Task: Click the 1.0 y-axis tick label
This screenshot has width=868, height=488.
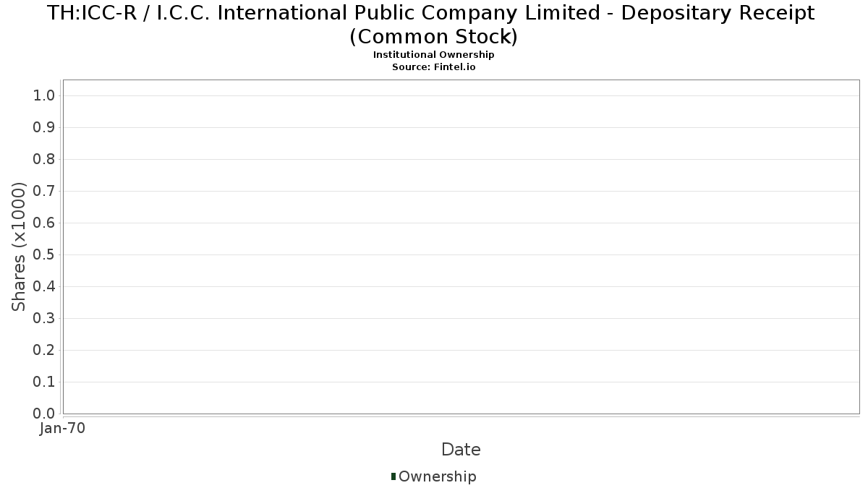Action: tap(45, 96)
